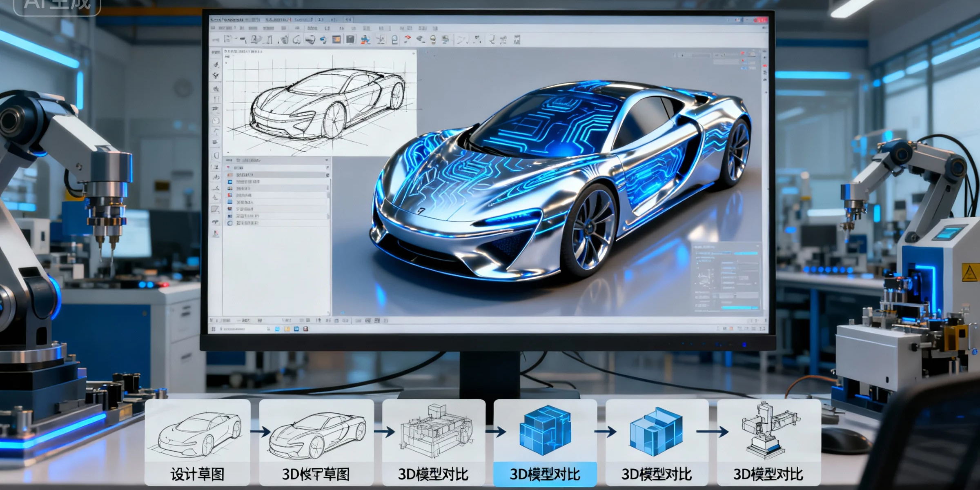The width and height of the screenshot is (980, 490).
Task: Click the top icon in left tool sidebar
Action: [216, 65]
